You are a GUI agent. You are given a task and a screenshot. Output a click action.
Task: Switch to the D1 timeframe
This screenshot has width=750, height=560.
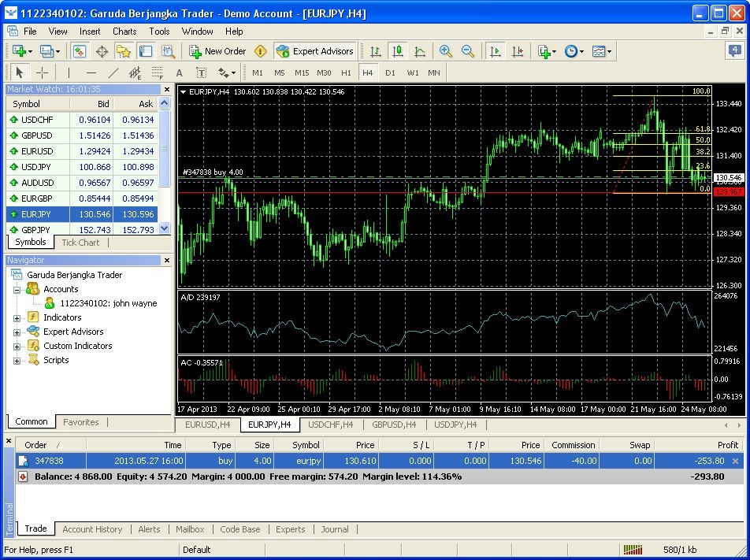pyautogui.click(x=390, y=72)
